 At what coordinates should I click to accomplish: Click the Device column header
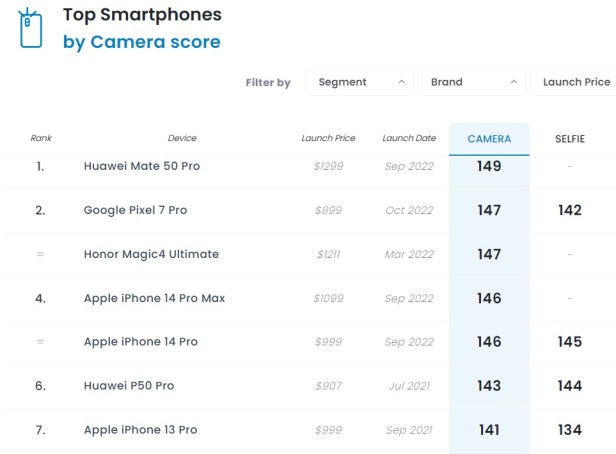tap(182, 139)
